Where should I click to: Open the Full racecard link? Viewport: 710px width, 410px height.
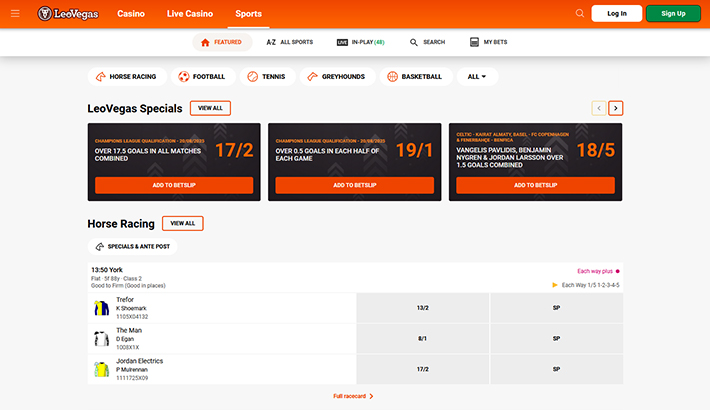[x=354, y=397]
